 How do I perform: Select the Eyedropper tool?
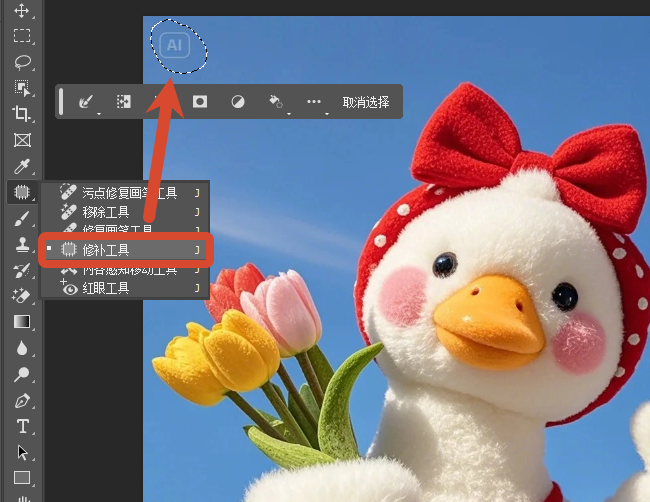(x=22, y=166)
